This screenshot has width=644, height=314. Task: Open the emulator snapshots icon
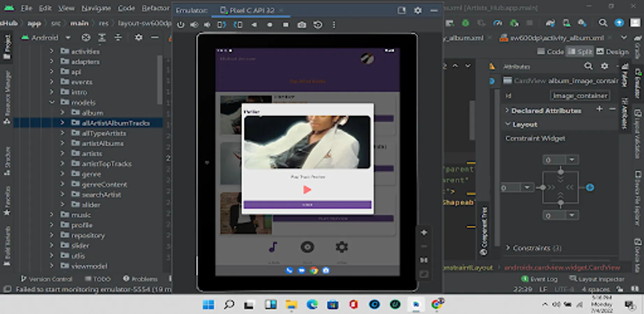pyautogui.click(x=318, y=25)
